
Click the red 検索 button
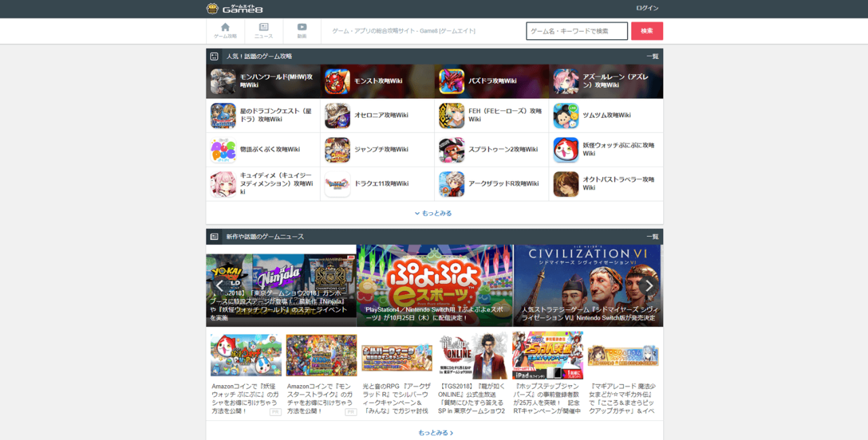(x=647, y=31)
